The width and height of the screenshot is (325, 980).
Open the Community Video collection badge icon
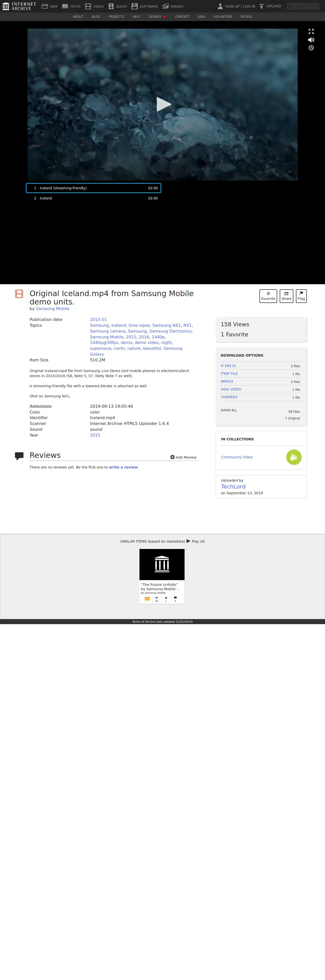pyautogui.click(x=294, y=457)
